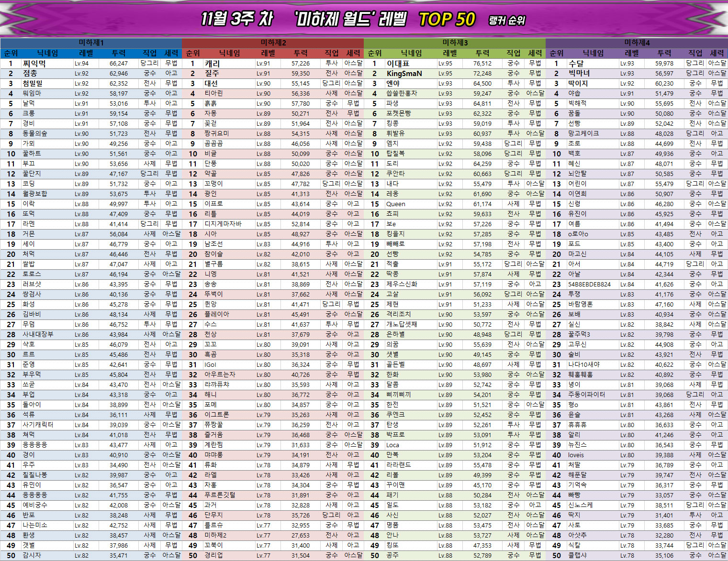728x561 pixels.
Task: Click 닉네임 column header under 미하제1
Action: click(48, 53)
